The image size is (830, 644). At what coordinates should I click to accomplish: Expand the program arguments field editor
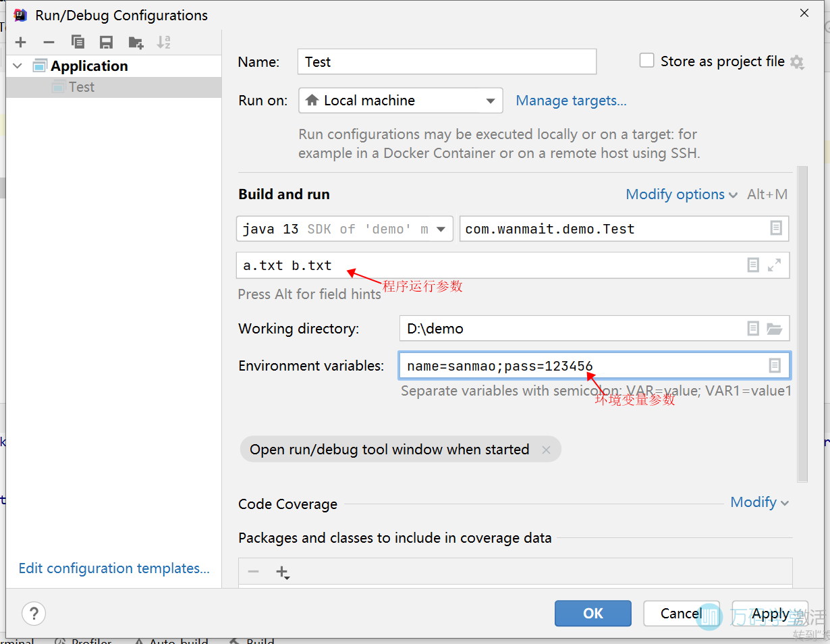(x=775, y=265)
